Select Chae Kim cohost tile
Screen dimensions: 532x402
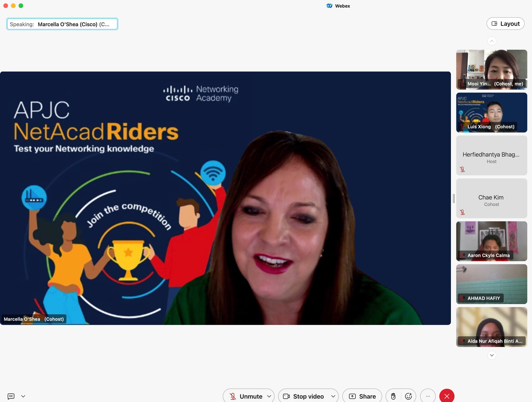(492, 198)
